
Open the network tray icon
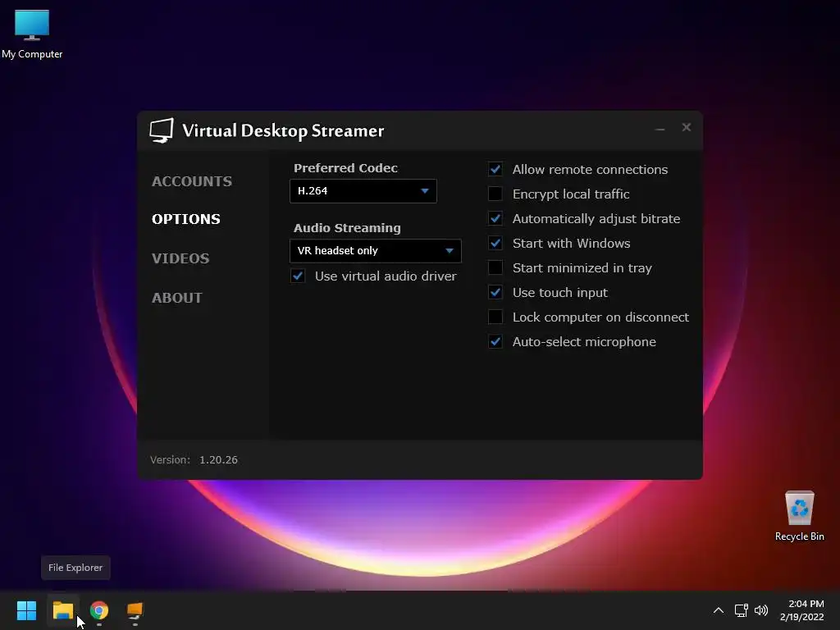pos(741,610)
